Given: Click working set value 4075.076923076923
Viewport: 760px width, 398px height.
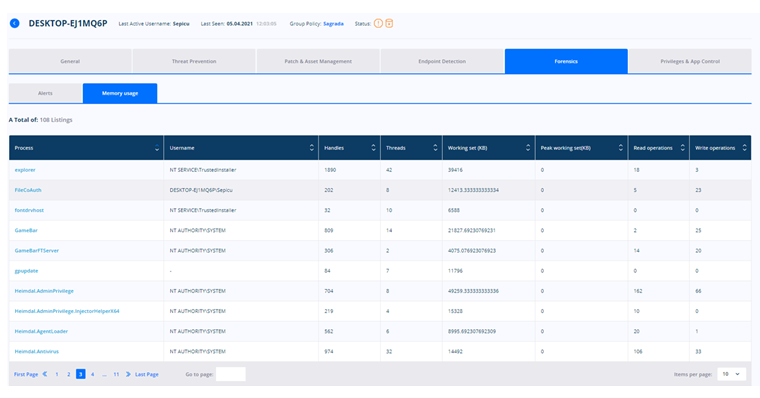Looking at the screenshot, I should click(x=472, y=251).
